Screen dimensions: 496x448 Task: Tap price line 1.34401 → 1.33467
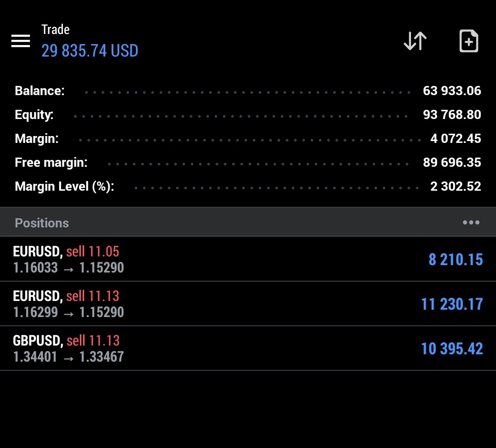point(68,357)
